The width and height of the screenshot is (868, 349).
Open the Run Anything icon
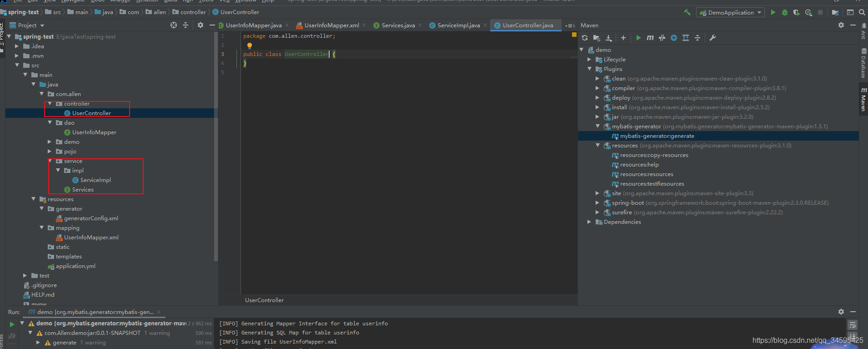pyautogui.click(x=850, y=12)
